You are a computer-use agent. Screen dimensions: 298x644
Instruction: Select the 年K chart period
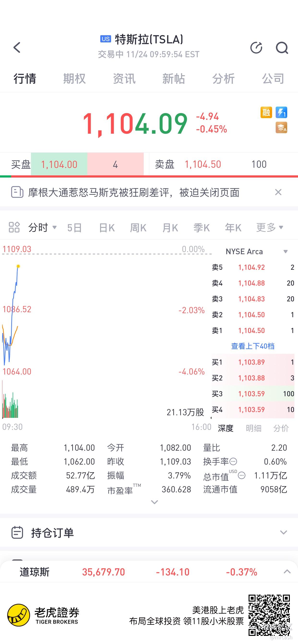(x=233, y=228)
